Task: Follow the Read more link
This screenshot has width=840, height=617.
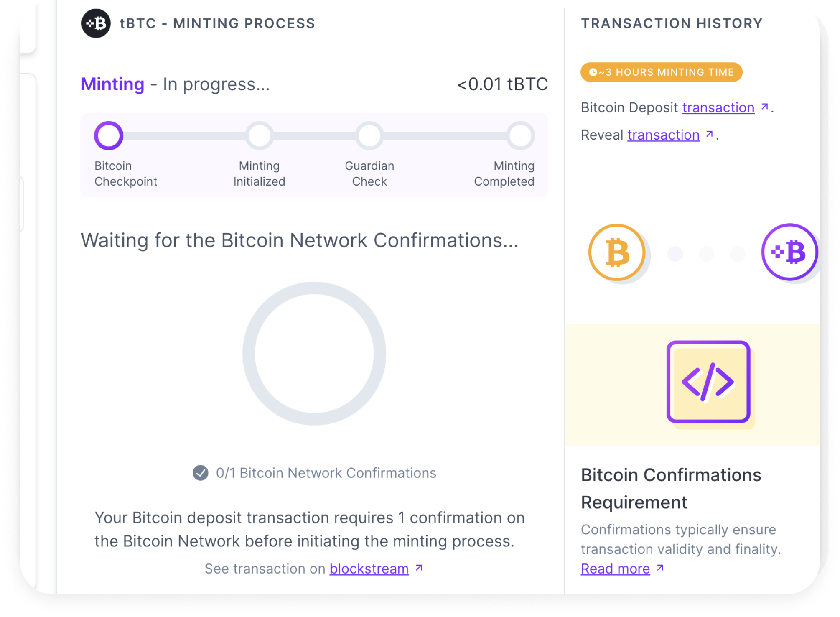Action: tap(615, 569)
